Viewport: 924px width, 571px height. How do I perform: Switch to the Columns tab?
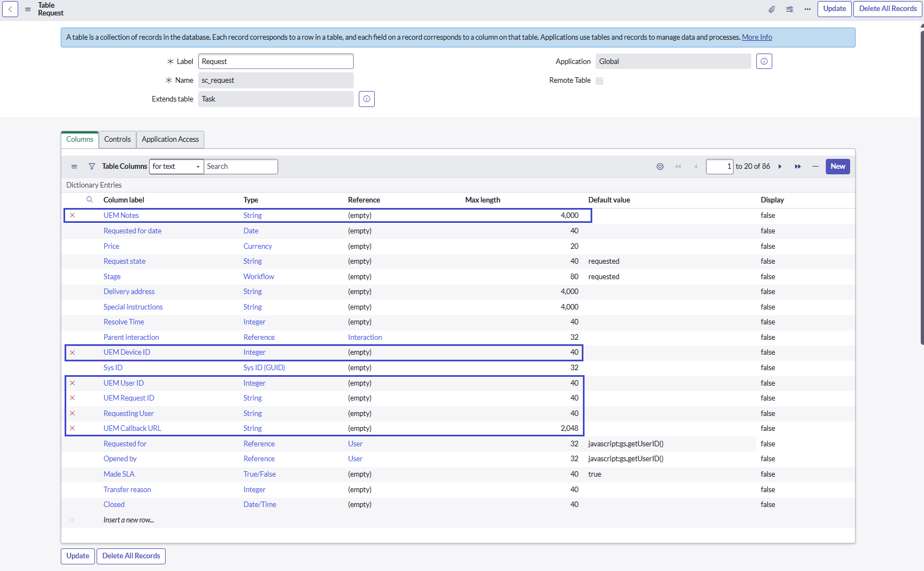tap(79, 140)
